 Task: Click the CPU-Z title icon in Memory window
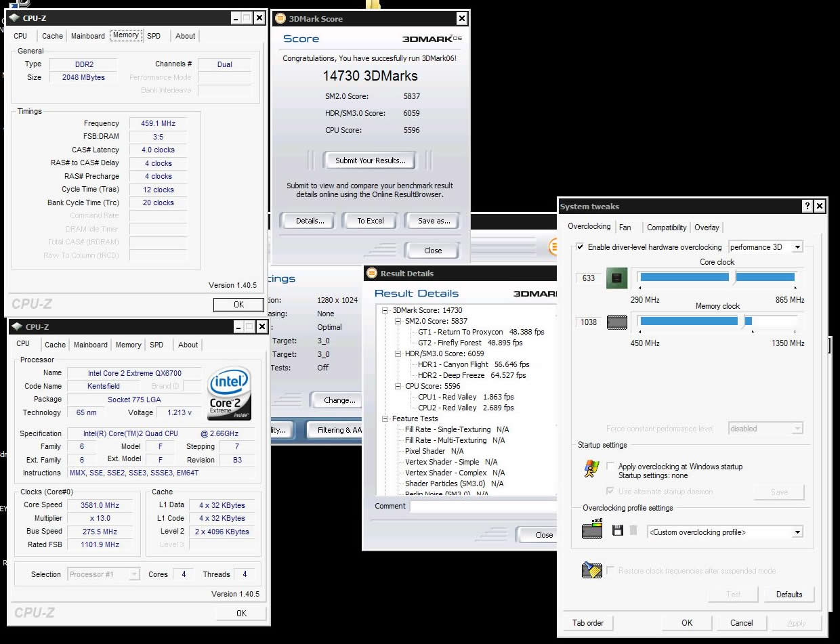tap(14, 18)
